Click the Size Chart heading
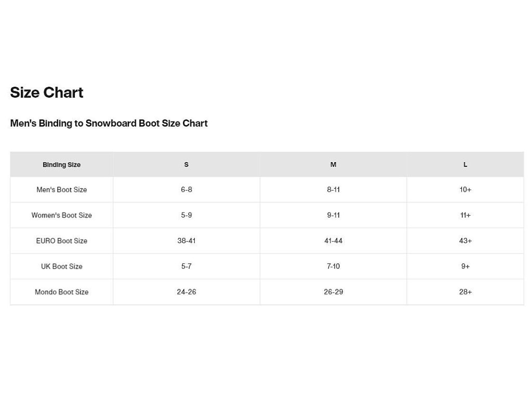The height and width of the screenshot is (399, 532). [47, 92]
